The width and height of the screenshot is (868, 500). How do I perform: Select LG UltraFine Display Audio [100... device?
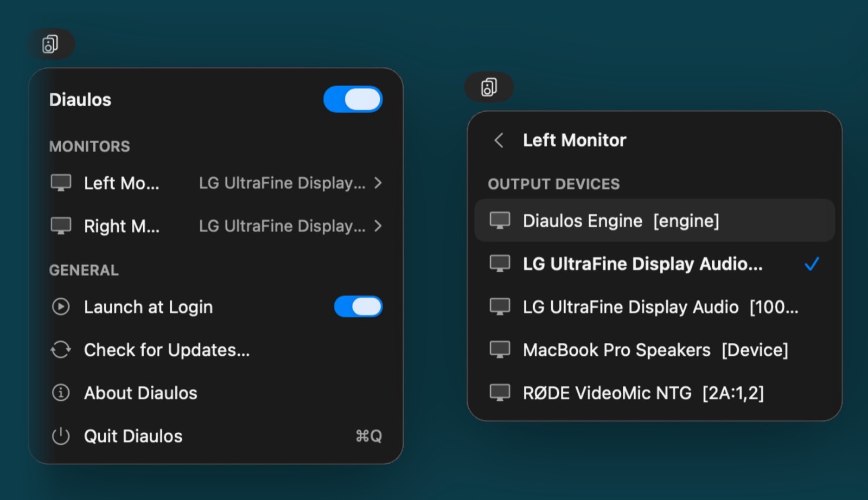click(x=654, y=307)
